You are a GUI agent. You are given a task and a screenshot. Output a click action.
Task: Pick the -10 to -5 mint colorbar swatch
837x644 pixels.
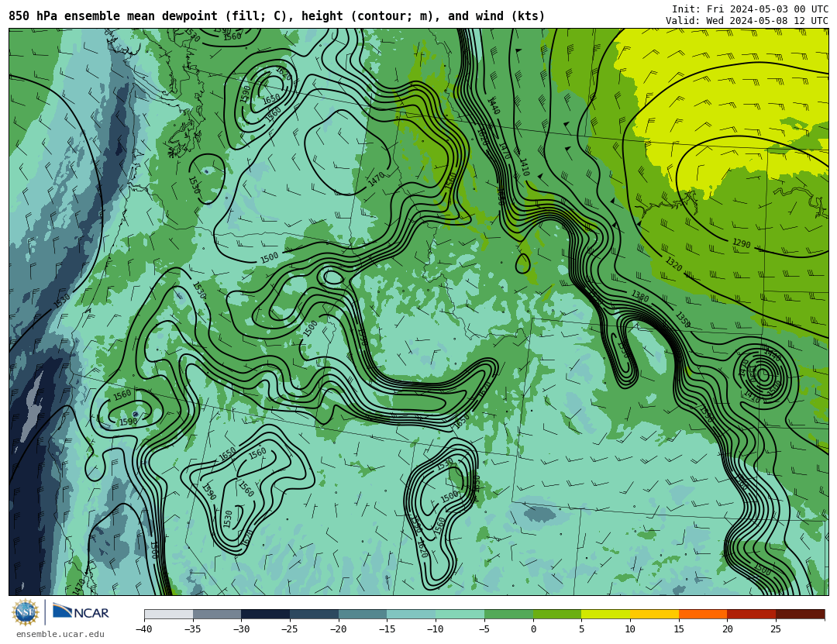(x=460, y=614)
